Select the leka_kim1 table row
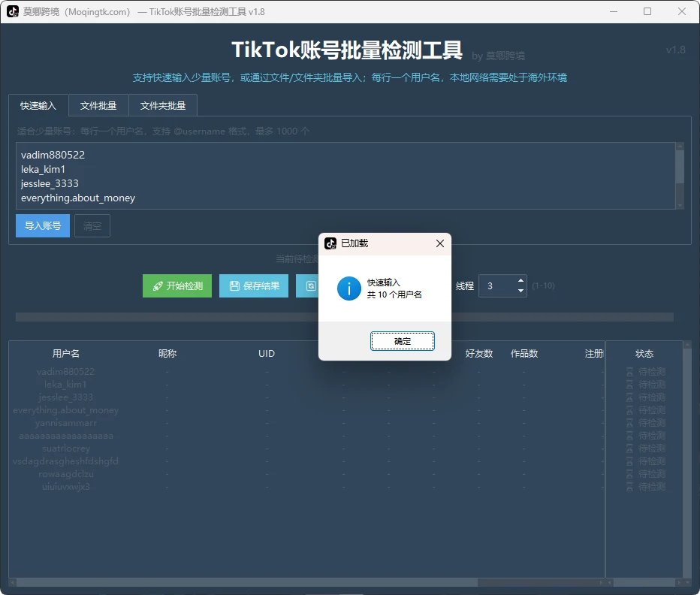 coord(306,385)
